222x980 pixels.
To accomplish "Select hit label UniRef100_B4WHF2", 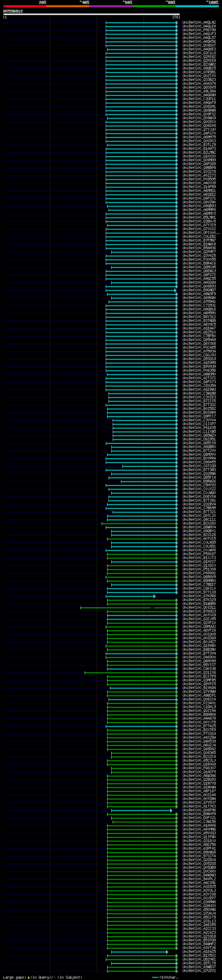I will click(x=199, y=944).
